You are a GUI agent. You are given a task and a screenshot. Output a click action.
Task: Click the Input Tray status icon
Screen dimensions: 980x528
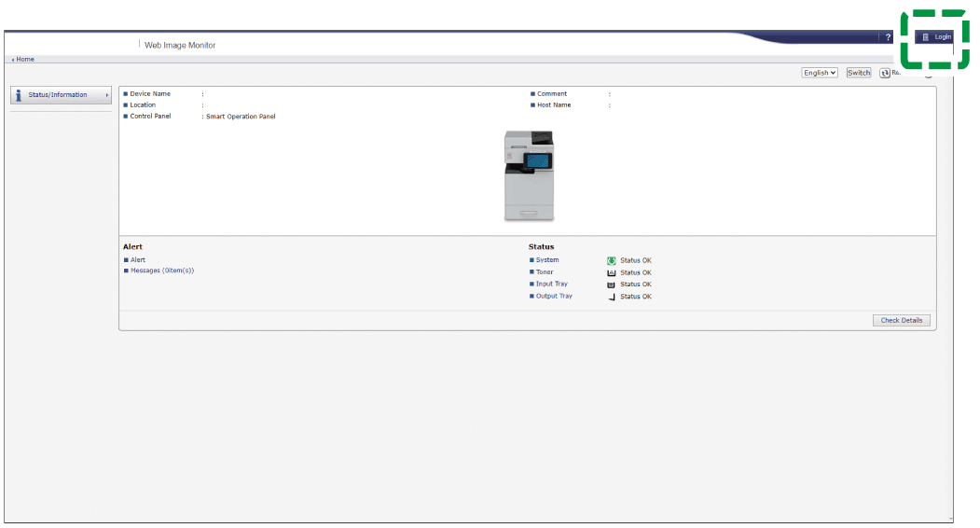click(612, 285)
